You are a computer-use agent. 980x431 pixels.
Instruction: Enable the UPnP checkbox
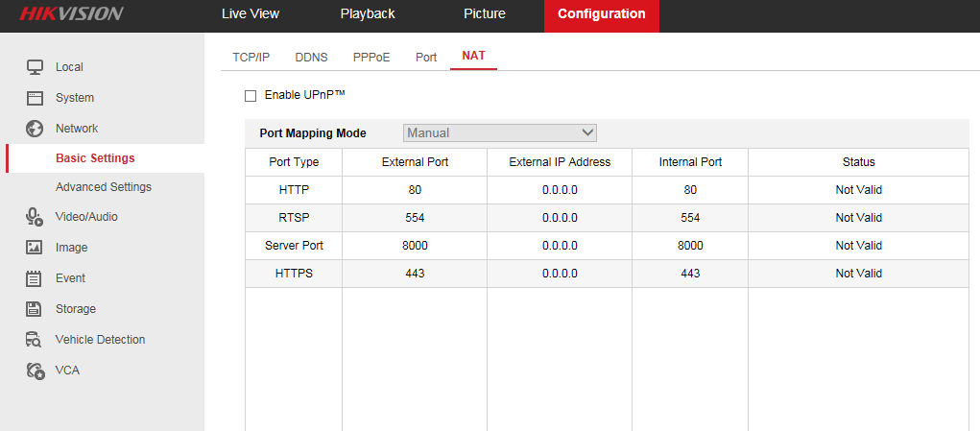tap(251, 96)
